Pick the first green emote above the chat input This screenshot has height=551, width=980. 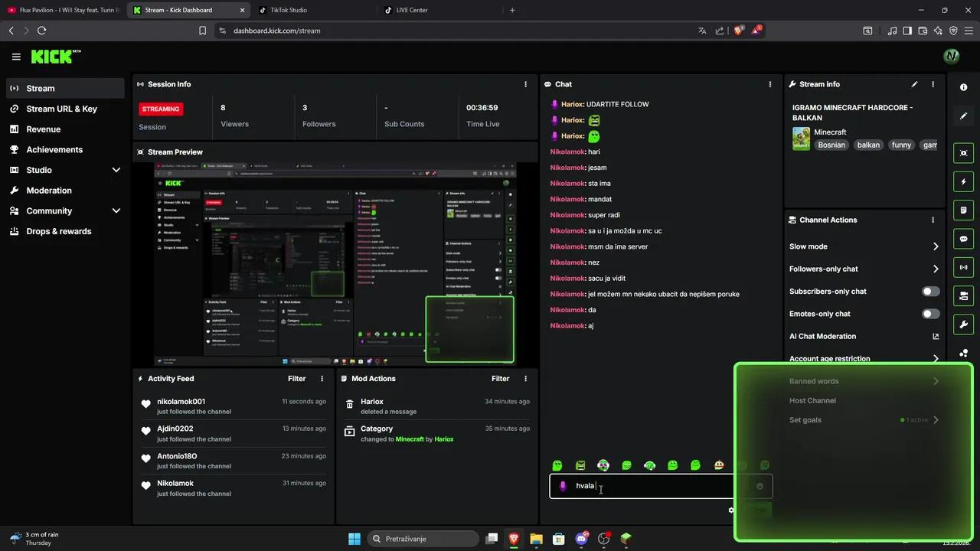tap(557, 465)
